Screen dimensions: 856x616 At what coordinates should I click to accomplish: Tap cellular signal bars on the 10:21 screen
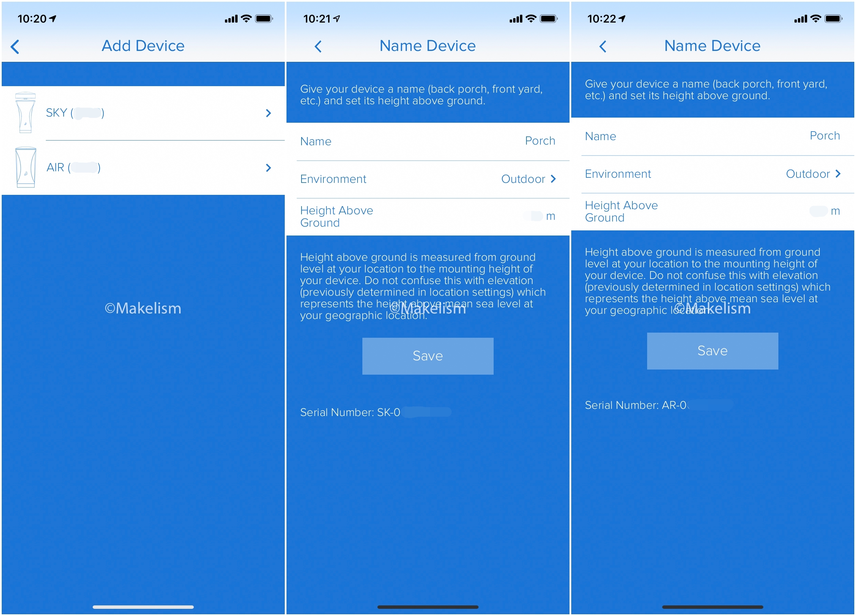[516, 18]
